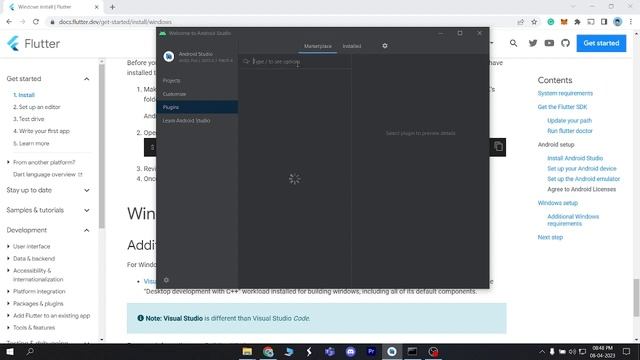Jump to Update your path
This screenshot has height=360, width=640.
point(569,120)
